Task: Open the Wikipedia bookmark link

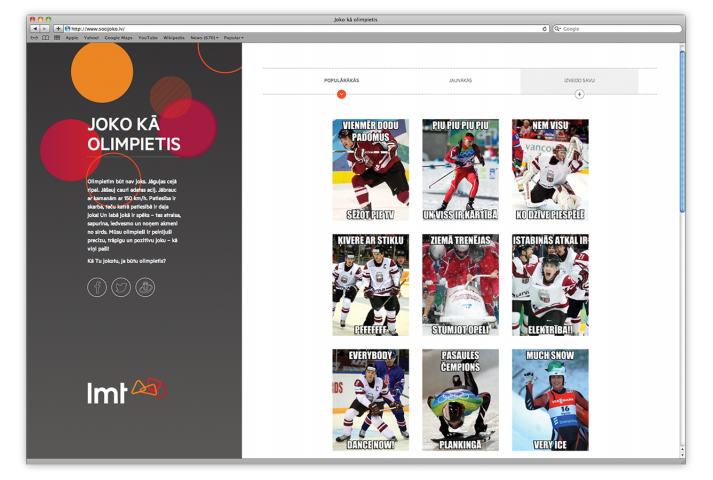Action: point(174,37)
